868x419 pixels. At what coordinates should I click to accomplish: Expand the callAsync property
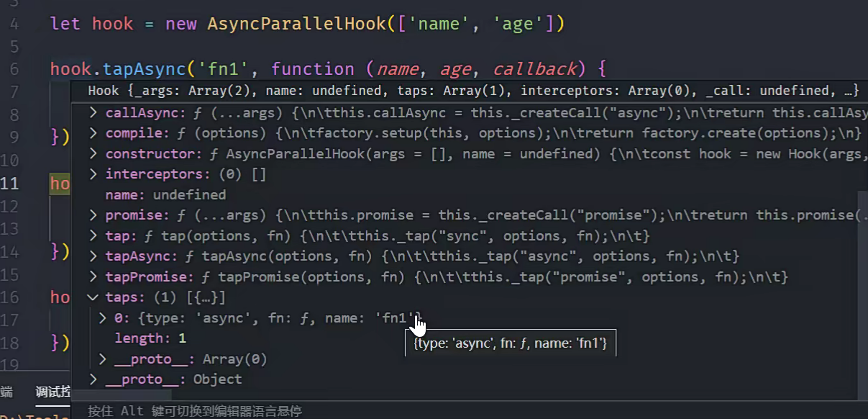click(x=93, y=114)
